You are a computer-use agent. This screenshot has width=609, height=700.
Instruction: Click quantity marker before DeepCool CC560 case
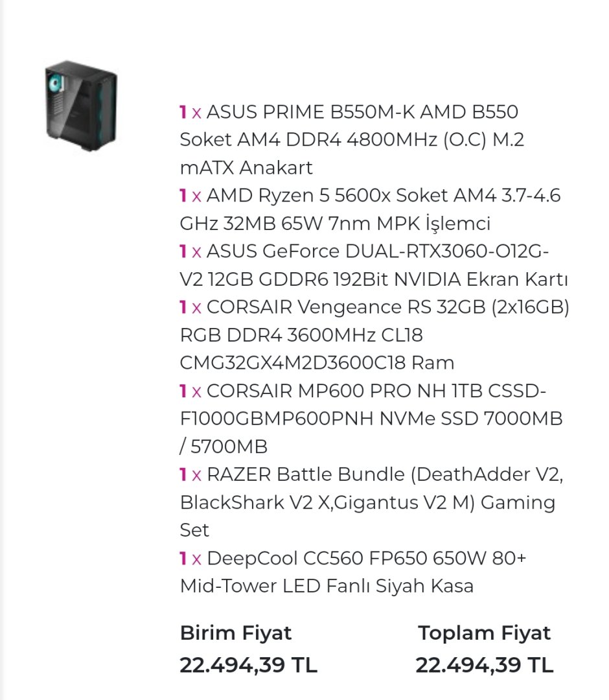190,558
